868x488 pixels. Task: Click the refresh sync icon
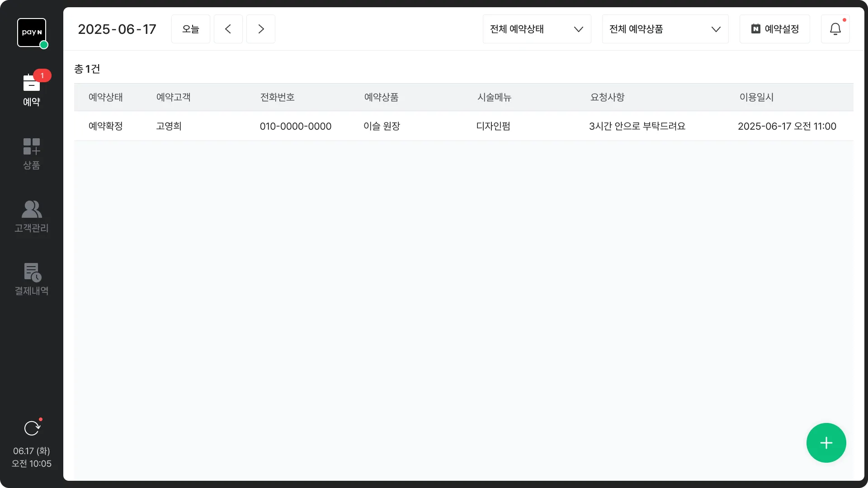[32, 428]
